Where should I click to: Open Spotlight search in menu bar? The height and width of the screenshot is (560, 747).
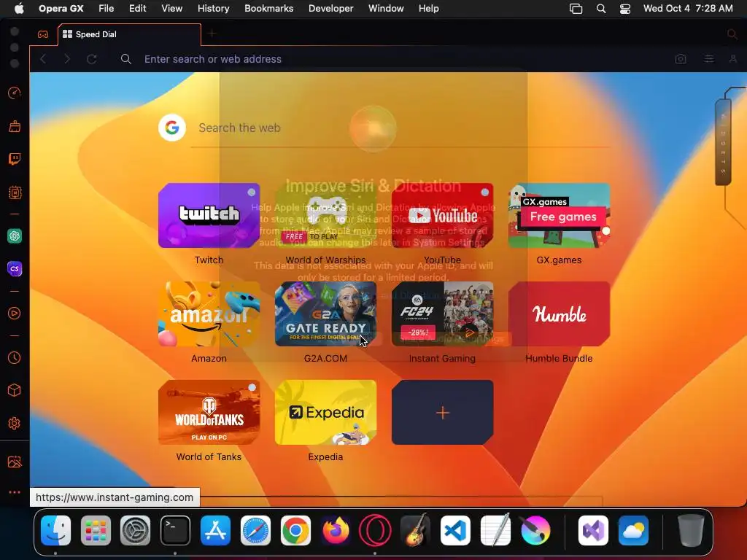(601, 9)
